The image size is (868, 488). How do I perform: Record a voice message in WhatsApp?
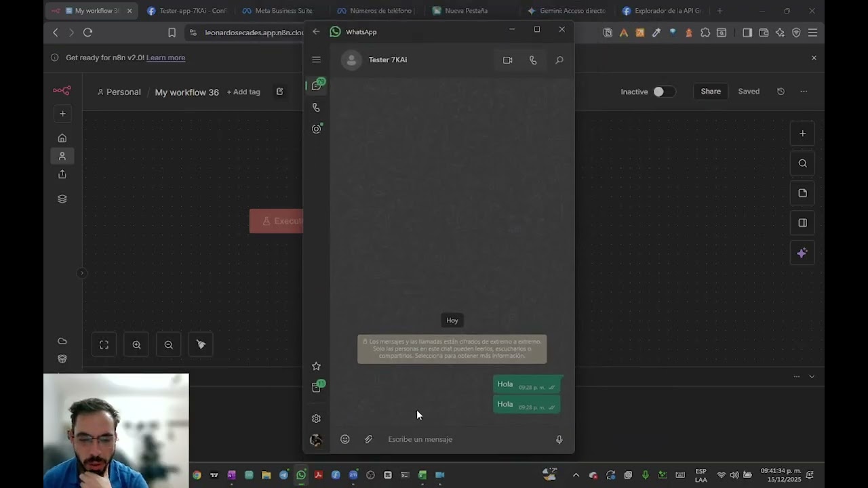559,439
